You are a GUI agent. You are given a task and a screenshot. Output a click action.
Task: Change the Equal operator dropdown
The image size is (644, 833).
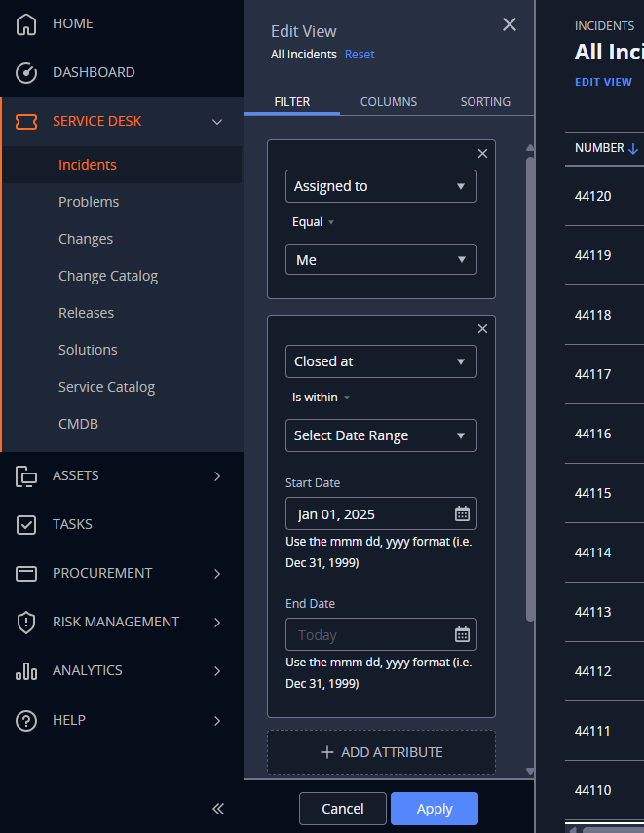coord(313,222)
